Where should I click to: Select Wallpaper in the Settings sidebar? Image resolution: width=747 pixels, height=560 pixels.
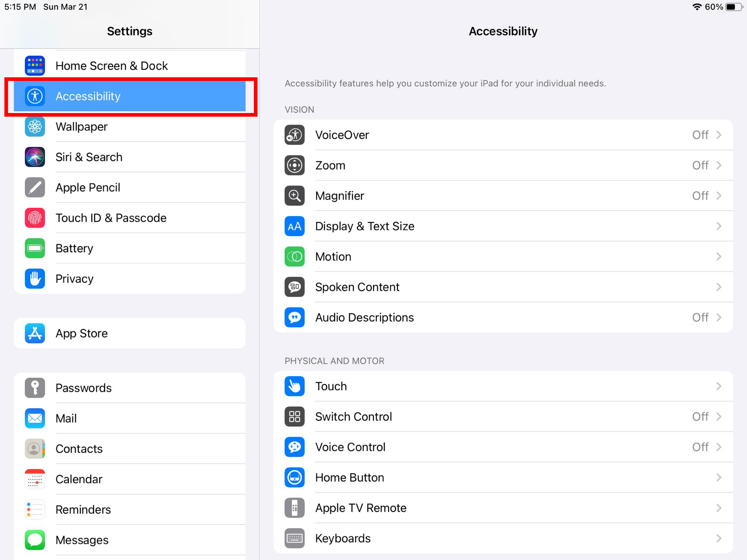coord(129,127)
